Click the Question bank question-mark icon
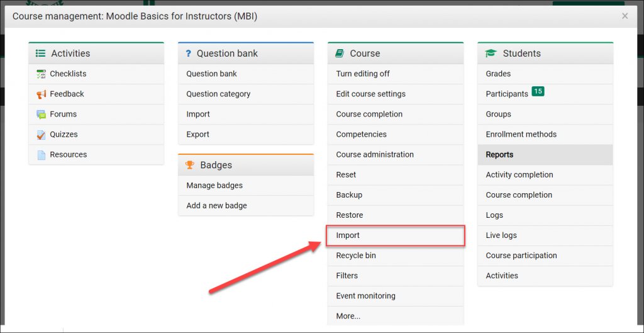Viewport: 644px width, 333px height. click(189, 54)
